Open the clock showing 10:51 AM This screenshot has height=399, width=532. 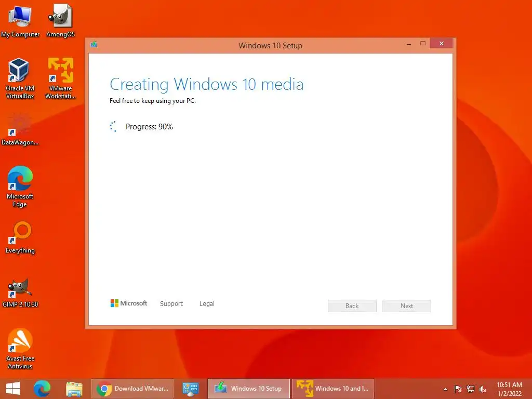509,389
